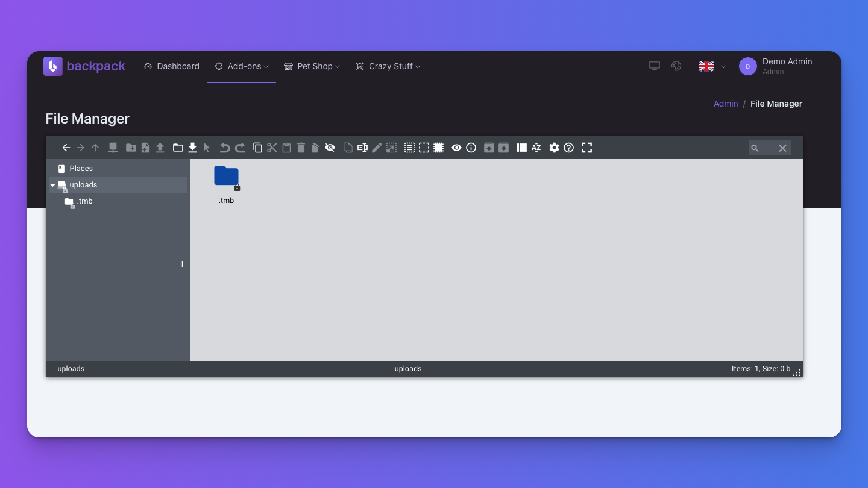This screenshot has height=488, width=868.
Task: Open the Help question mark icon
Action: click(569, 148)
